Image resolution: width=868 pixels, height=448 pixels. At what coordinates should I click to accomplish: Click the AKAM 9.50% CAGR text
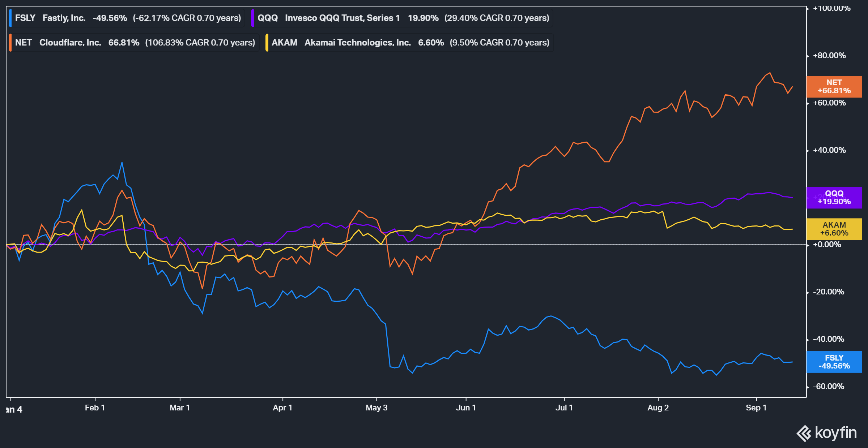pyautogui.click(x=499, y=43)
